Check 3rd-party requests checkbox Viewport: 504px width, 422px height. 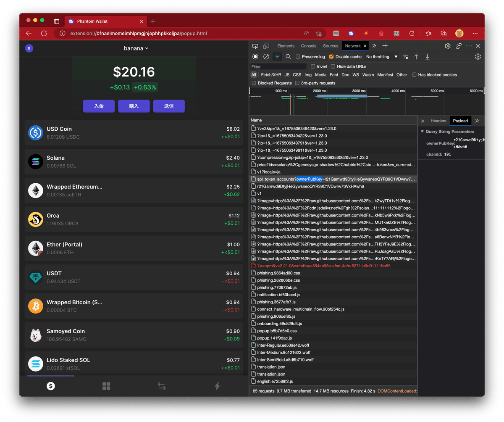pyautogui.click(x=297, y=83)
